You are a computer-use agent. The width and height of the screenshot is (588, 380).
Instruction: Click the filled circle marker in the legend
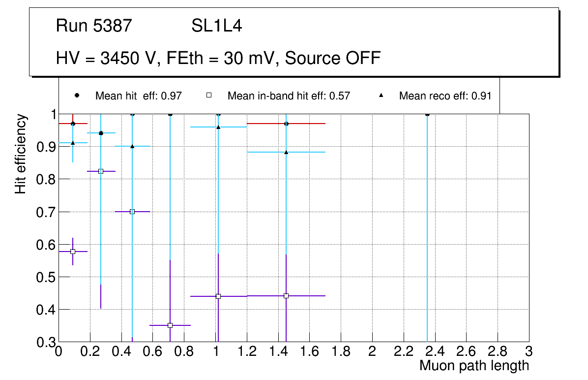pos(76,95)
